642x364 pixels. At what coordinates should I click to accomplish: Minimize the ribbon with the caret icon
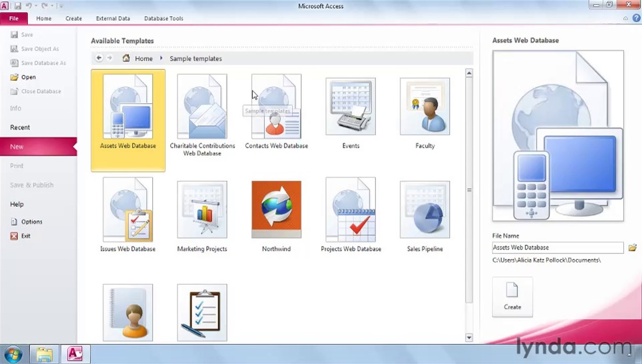625,18
